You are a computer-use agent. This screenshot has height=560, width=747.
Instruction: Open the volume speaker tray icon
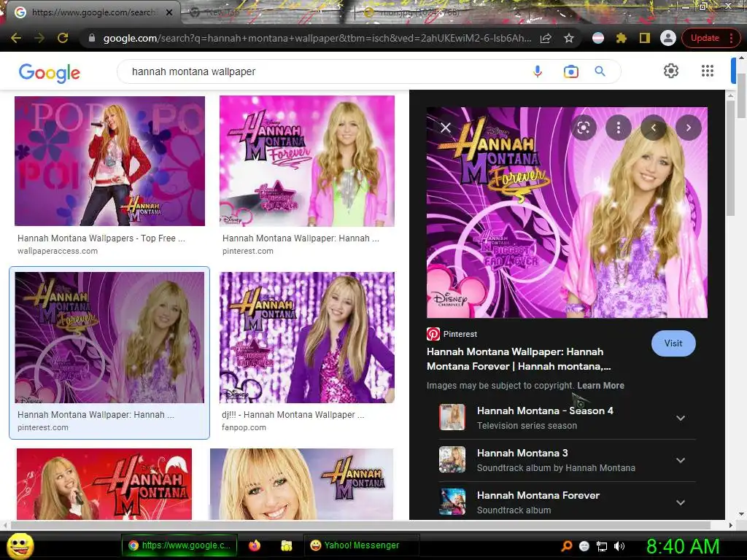click(x=619, y=546)
